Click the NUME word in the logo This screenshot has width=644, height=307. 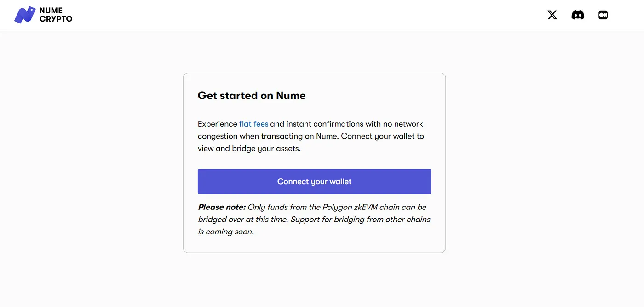[x=51, y=11]
